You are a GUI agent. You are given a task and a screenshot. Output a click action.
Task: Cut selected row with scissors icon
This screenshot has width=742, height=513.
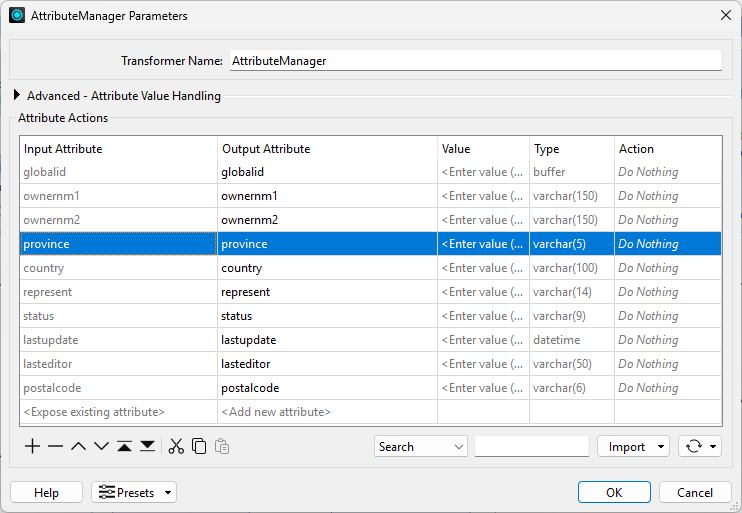(176, 447)
